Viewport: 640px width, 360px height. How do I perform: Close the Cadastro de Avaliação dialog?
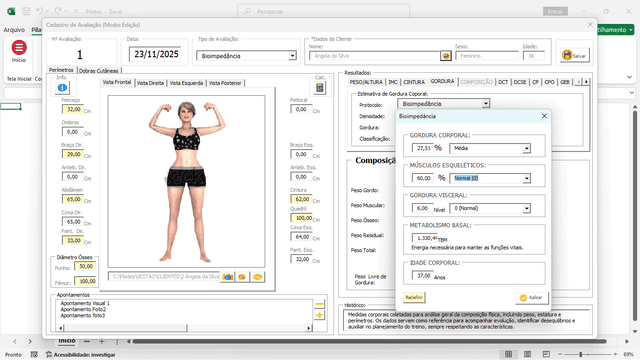tap(590, 24)
